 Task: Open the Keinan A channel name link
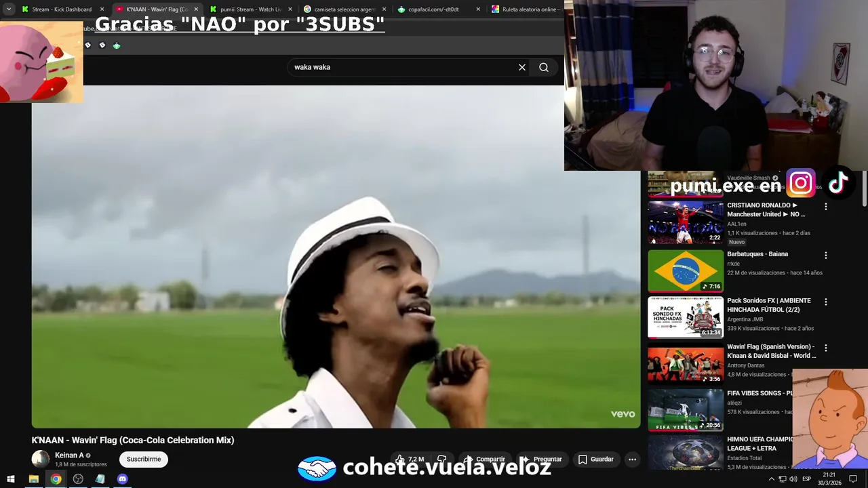click(69, 455)
